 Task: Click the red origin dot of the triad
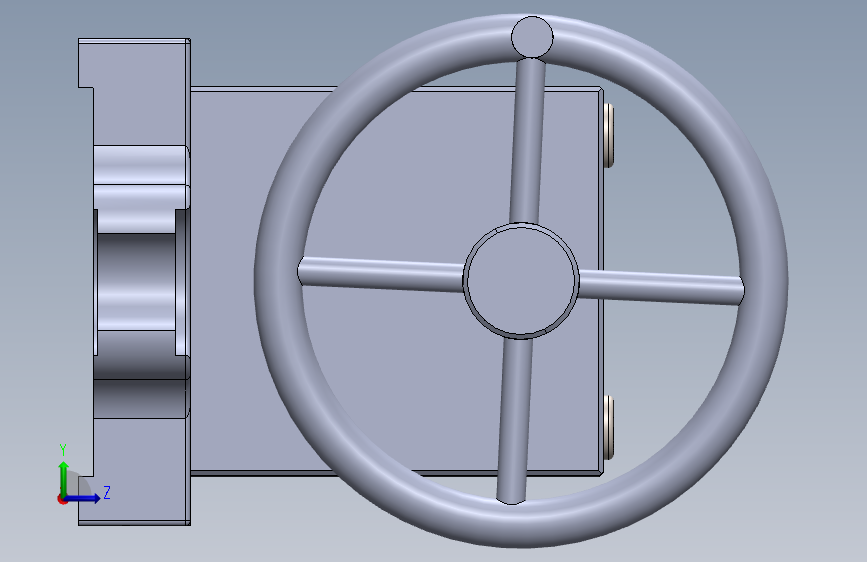[61, 499]
